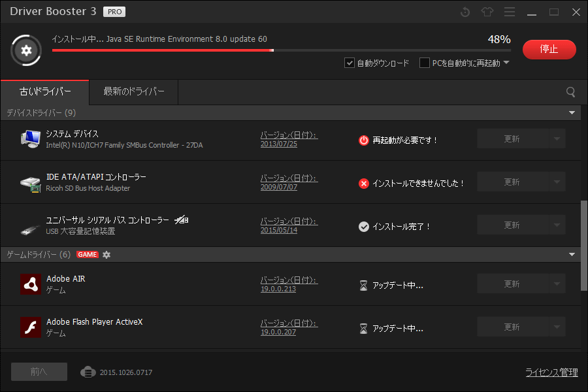This screenshot has height=392, width=588.
Task: Open the driver search magnifier icon
Action: point(570,92)
